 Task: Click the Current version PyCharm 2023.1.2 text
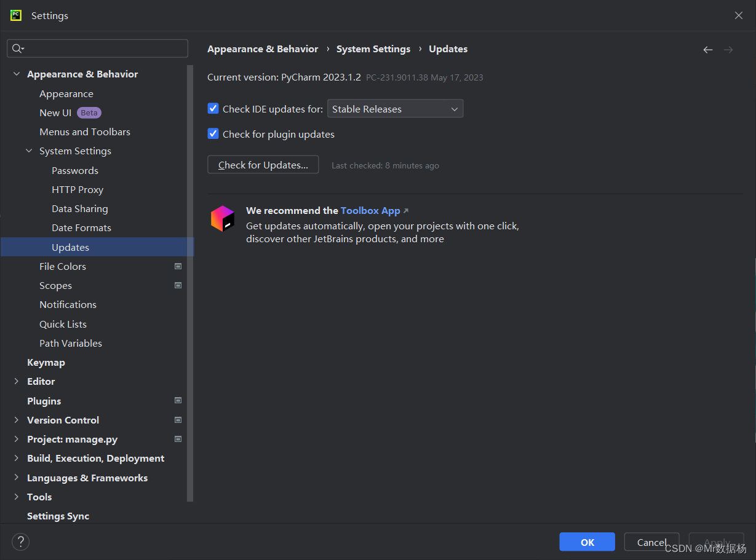(x=284, y=77)
